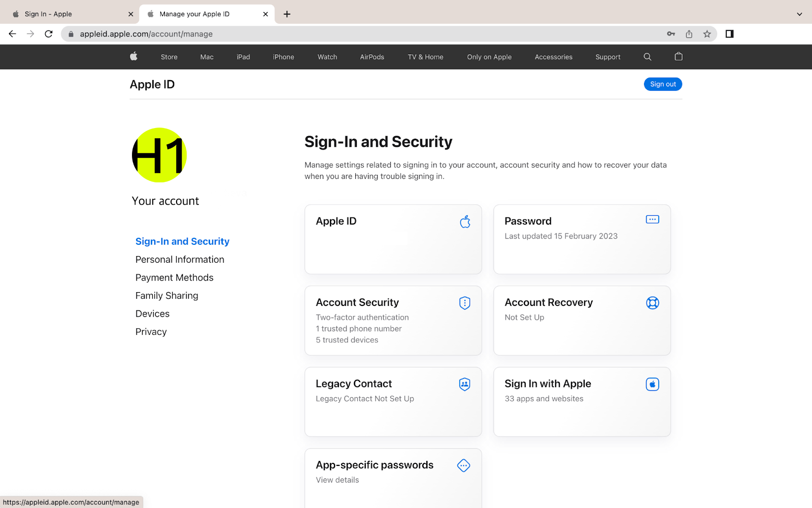
Task: Open the Password card title
Action: pyautogui.click(x=528, y=221)
